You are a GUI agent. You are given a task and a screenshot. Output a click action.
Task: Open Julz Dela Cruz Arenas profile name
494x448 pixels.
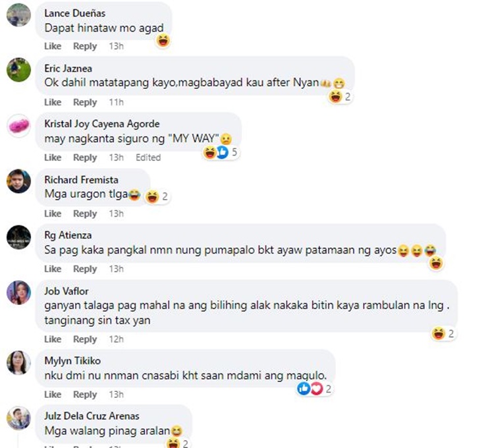point(92,416)
